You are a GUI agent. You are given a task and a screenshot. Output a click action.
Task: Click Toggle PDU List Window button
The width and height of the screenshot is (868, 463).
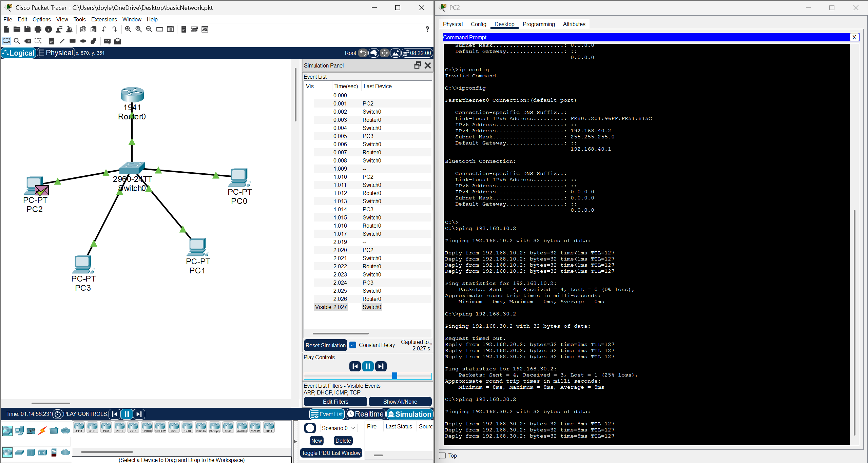[331, 453]
